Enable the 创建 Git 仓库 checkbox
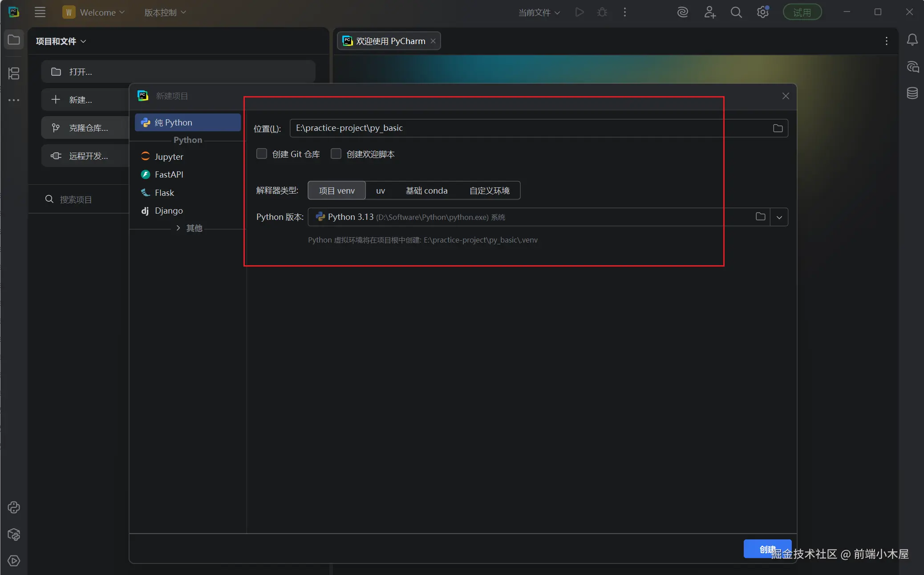This screenshot has width=924, height=575. coord(262,154)
